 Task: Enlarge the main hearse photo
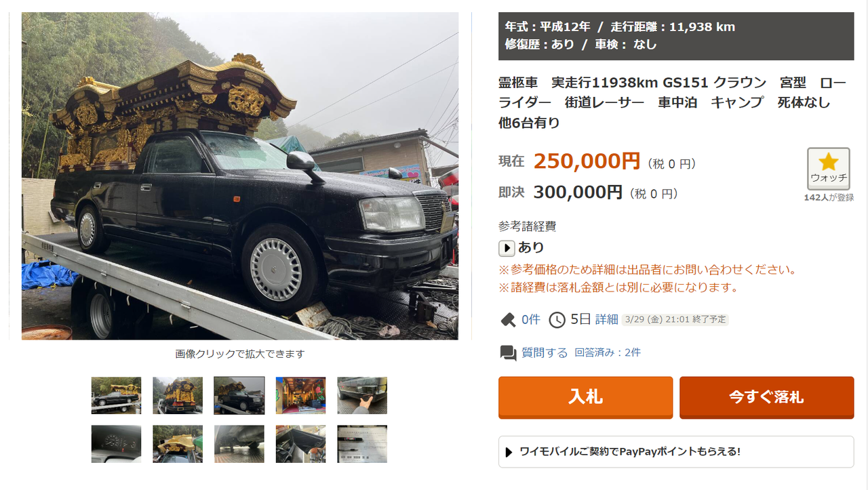[240, 176]
